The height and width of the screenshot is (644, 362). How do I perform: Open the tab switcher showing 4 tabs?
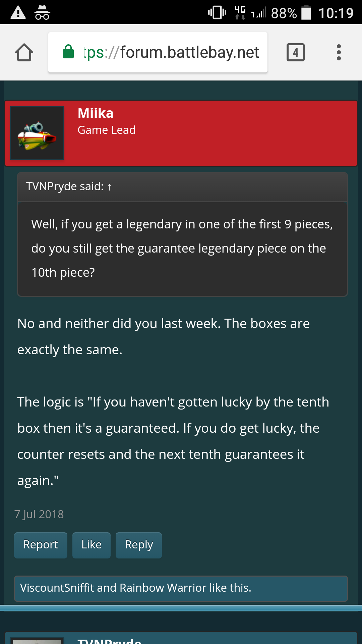coord(295,52)
